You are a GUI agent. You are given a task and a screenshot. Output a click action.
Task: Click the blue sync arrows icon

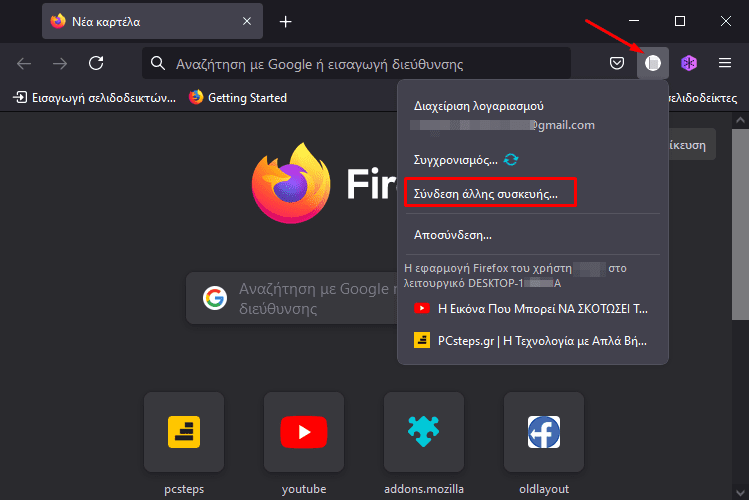tap(511, 160)
